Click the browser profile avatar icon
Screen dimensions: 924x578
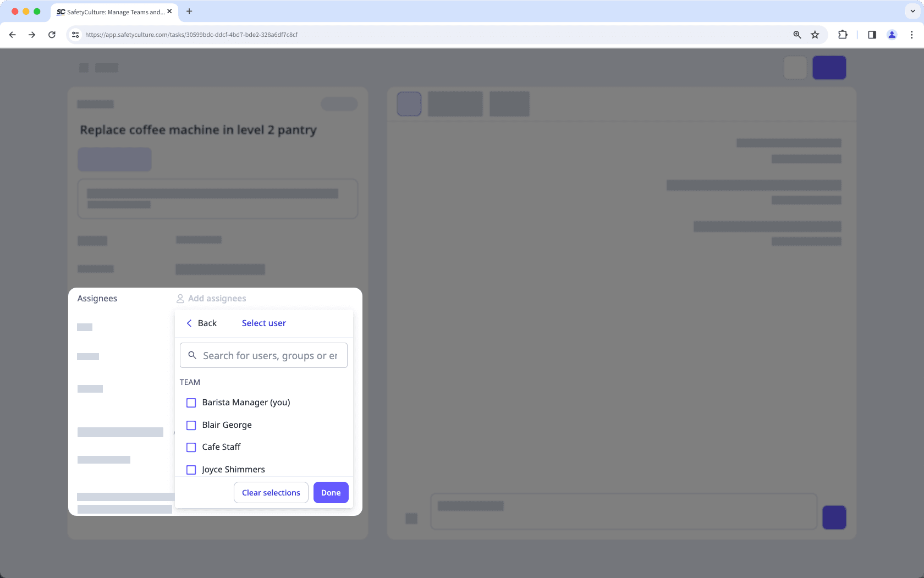tap(892, 34)
